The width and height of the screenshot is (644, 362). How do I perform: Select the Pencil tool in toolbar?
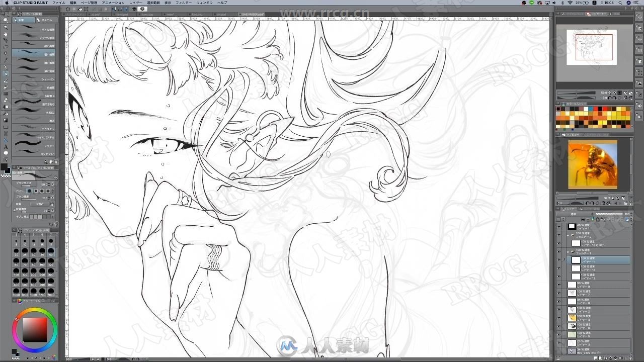point(6,73)
